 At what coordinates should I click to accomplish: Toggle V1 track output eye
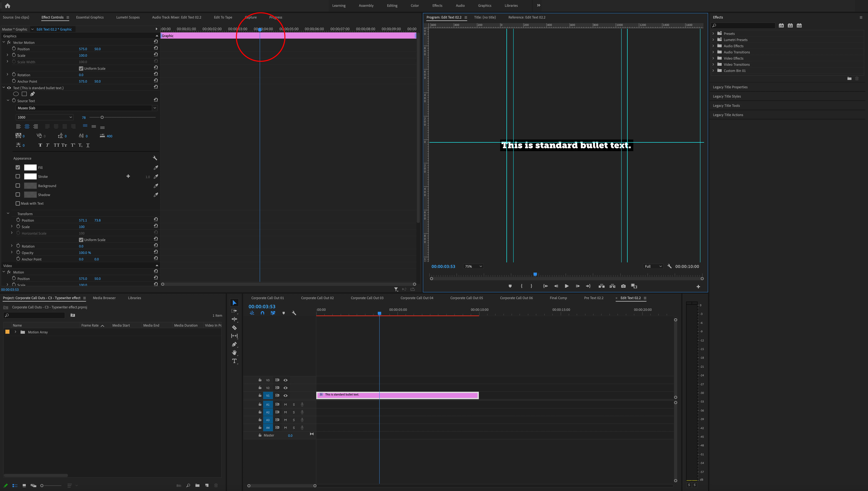click(x=286, y=396)
